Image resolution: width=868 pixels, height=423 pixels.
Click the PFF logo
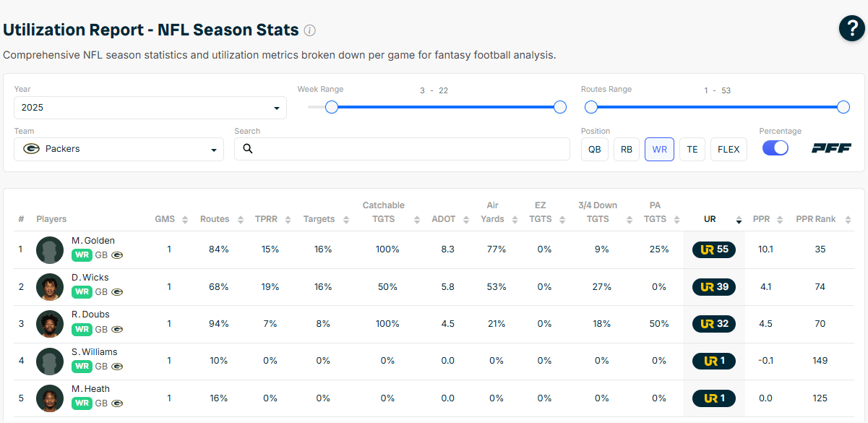click(x=831, y=148)
